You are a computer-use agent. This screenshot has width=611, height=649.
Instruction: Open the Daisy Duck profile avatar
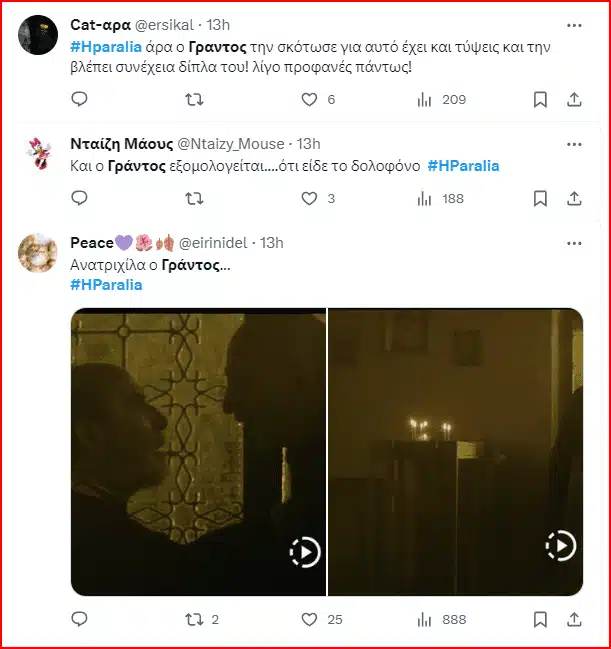pos(38,154)
